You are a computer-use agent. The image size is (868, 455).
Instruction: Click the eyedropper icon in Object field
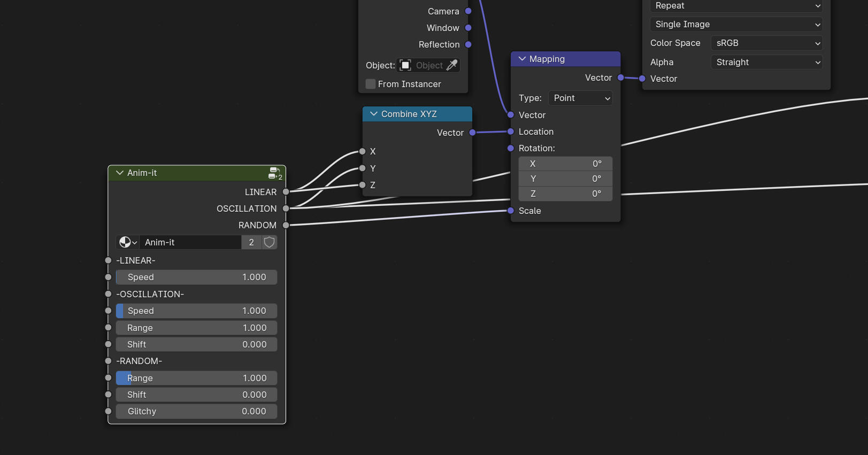tap(452, 65)
